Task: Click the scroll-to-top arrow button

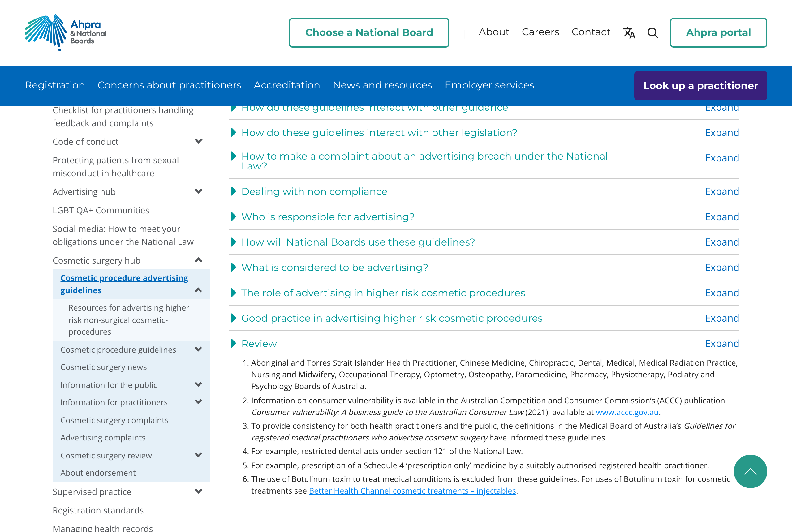Action: pyautogui.click(x=750, y=471)
